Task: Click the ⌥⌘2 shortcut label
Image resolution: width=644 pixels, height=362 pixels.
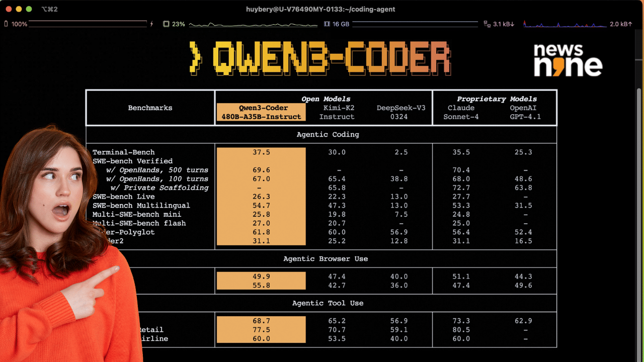Action: click(x=49, y=9)
